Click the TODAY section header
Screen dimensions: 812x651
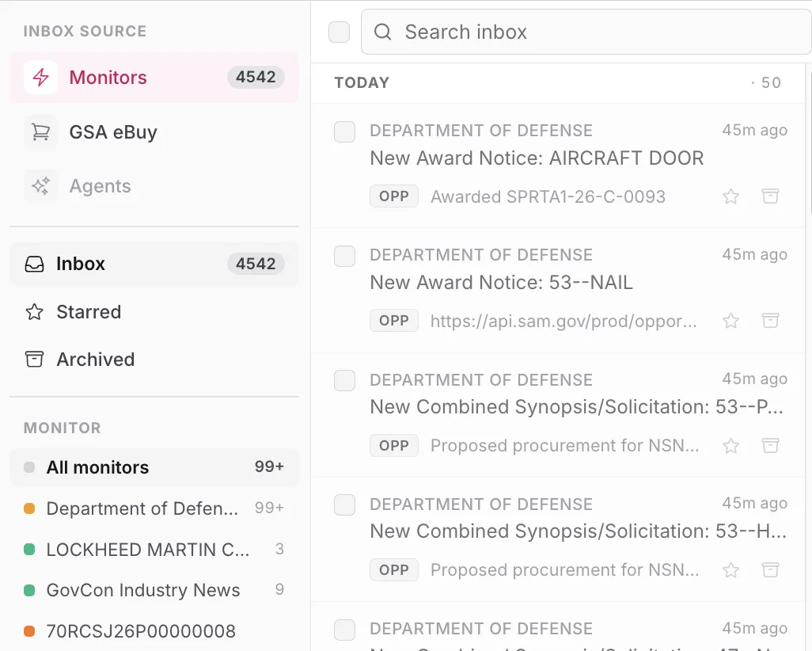[362, 83]
